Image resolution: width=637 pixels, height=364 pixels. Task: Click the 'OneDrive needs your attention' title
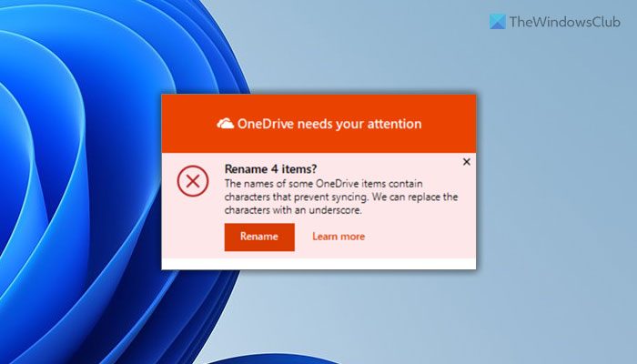pos(329,124)
